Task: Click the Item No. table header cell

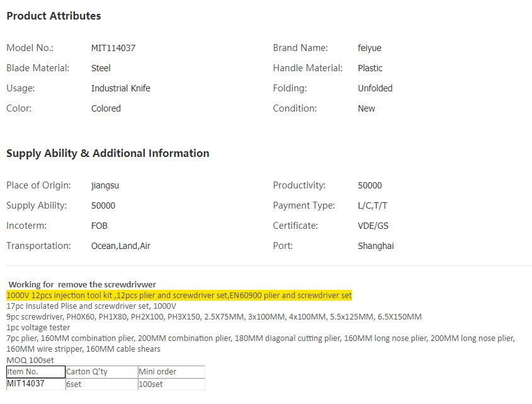Action: (x=35, y=372)
